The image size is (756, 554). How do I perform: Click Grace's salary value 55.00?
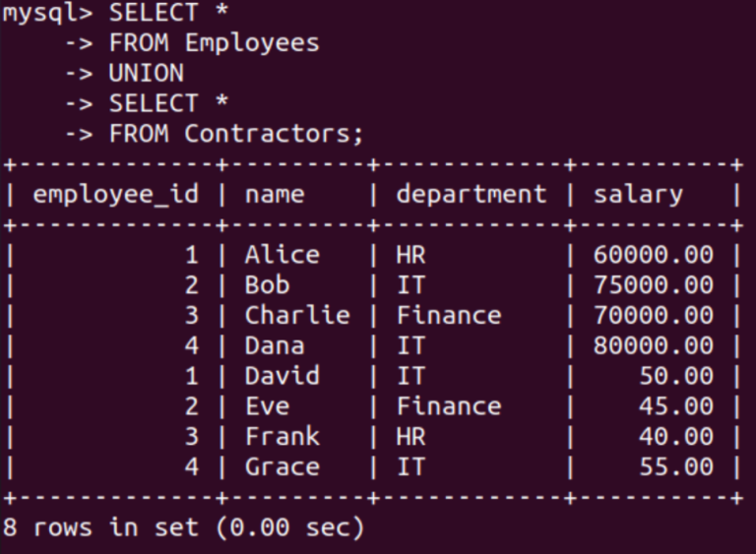675,466
